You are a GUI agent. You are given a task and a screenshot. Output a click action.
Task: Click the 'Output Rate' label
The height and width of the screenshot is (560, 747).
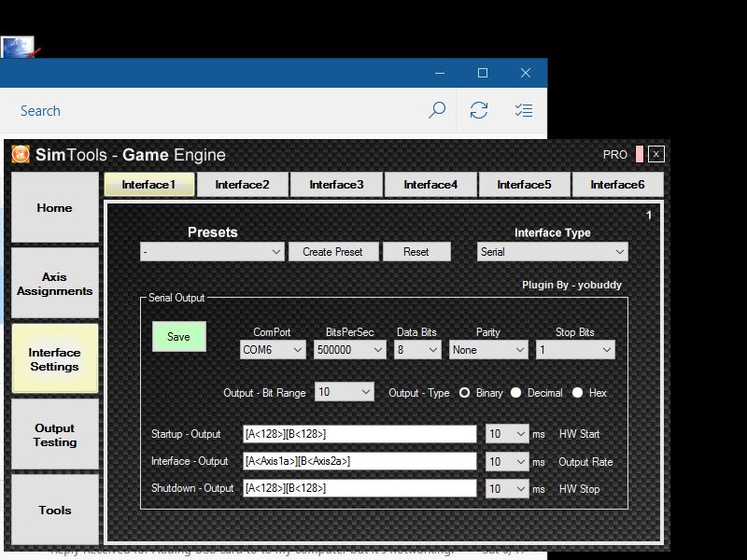coord(585,461)
